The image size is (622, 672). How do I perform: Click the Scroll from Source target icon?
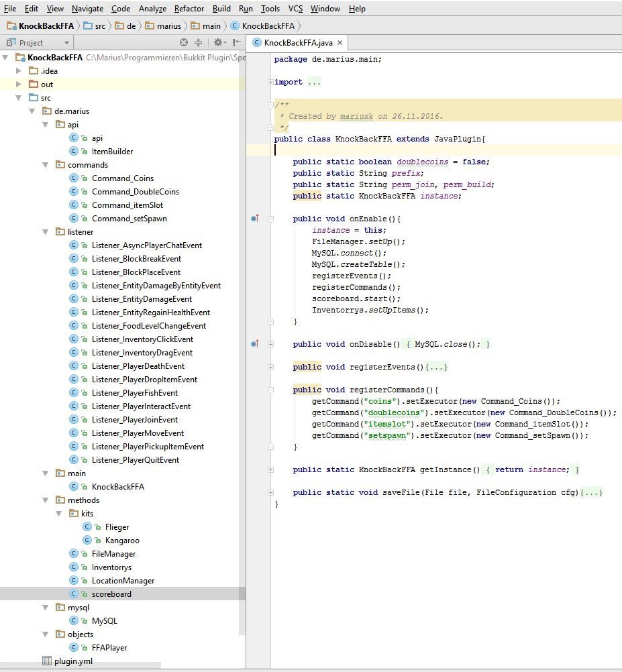point(184,42)
